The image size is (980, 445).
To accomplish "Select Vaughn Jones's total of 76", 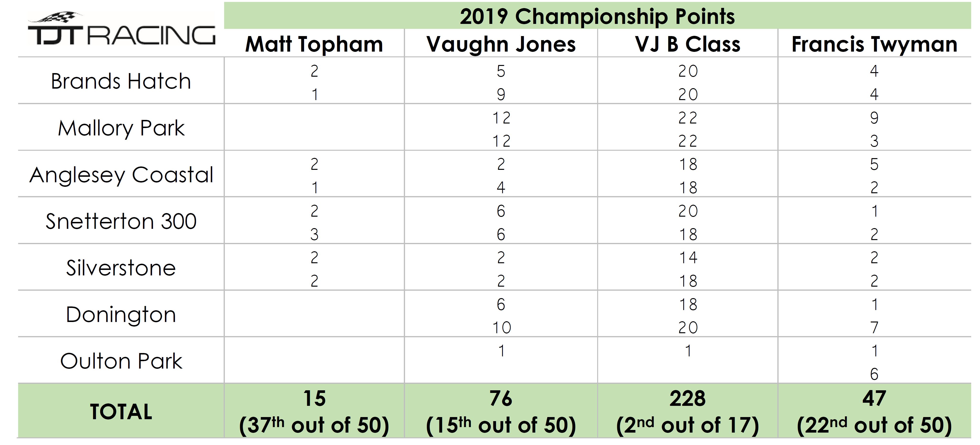I will click(x=501, y=399).
